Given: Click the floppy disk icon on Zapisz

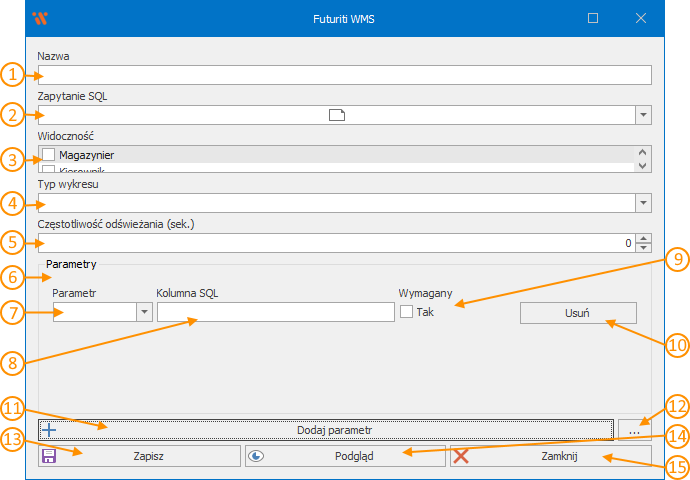Looking at the screenshot, I should (x=48, y=456).
